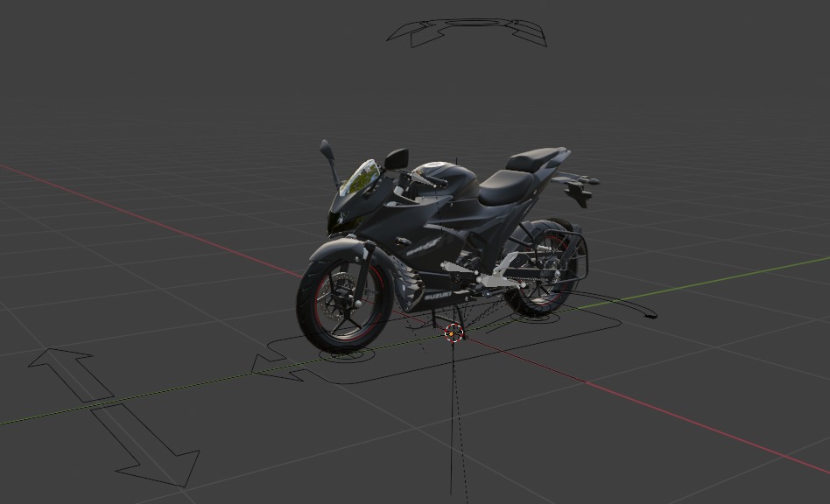Select the large double-headed arrow rig control
This screenshot has height=504, width=830.
pyautogui.click(x=114, y=417)
